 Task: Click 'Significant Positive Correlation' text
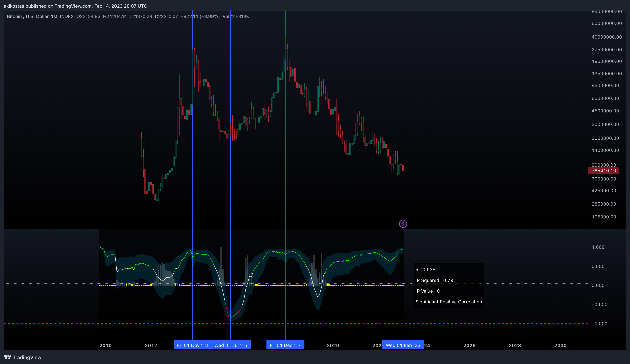point(449,302)
